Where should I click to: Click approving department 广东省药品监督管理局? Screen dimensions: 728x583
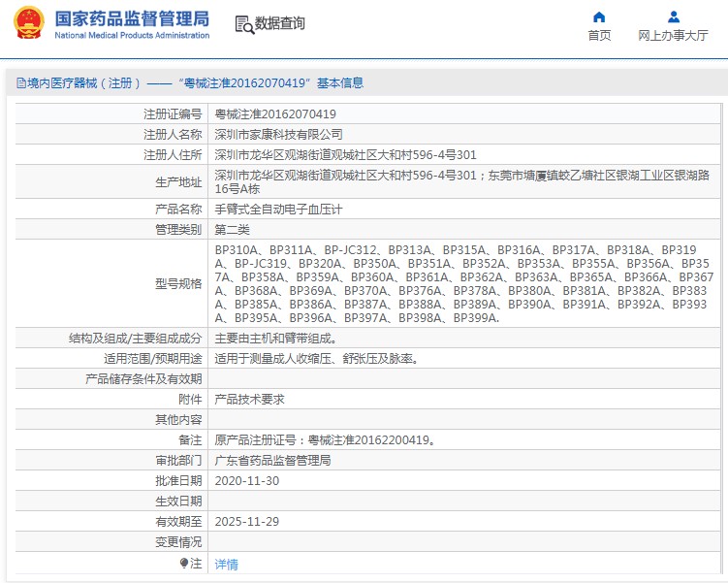(x=272, y=461)
